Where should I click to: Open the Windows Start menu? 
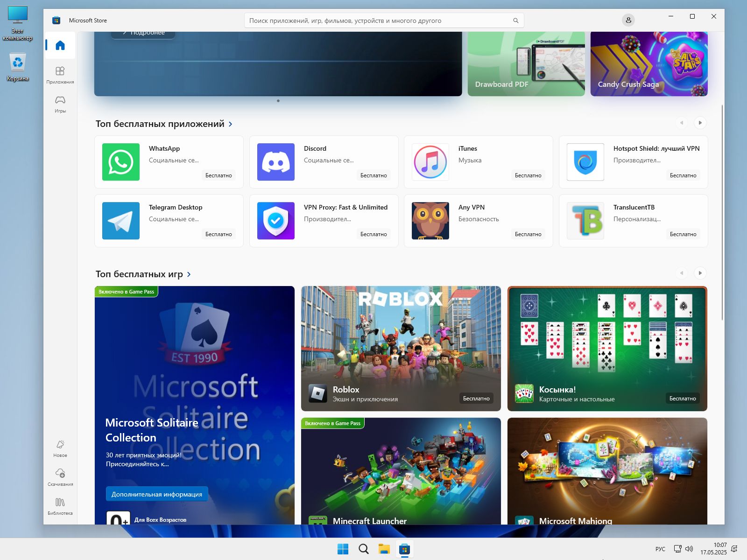pyautogui.click(x=343, y=549)
